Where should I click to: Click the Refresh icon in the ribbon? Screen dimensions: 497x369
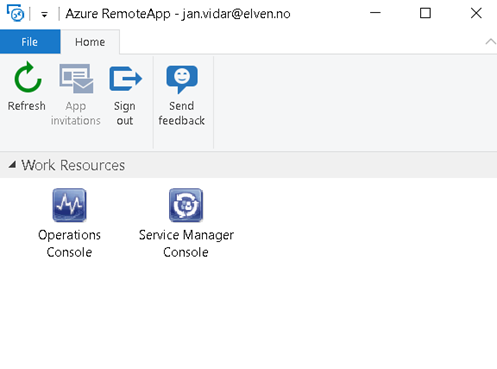(27, 77)
